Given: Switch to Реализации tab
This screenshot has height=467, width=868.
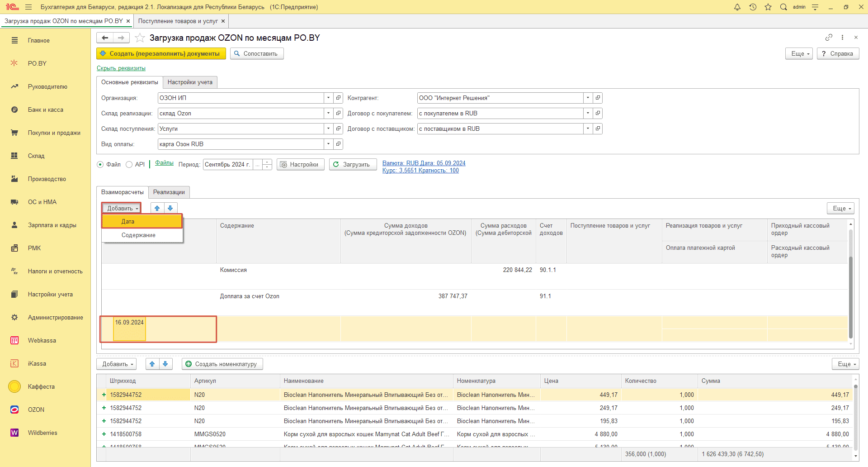Looking at the screenshot, I should [x=169, y=192].
